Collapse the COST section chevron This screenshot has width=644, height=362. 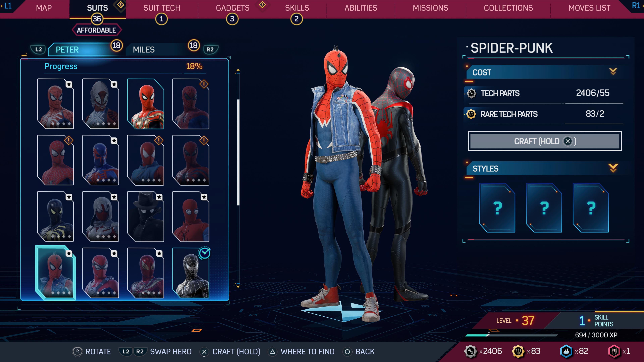pos(613,72)
